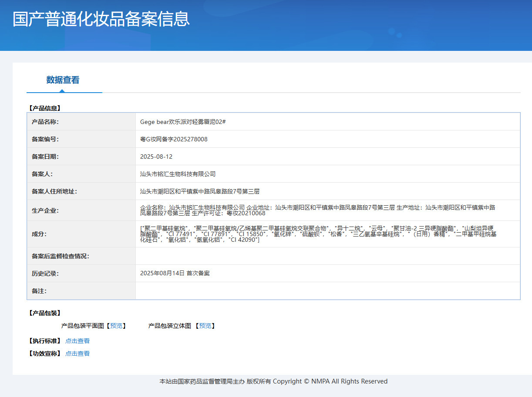The image size is (532, 397).
Task: Click the 备案后监督检查情况 row label
Action: click(61, 256)
